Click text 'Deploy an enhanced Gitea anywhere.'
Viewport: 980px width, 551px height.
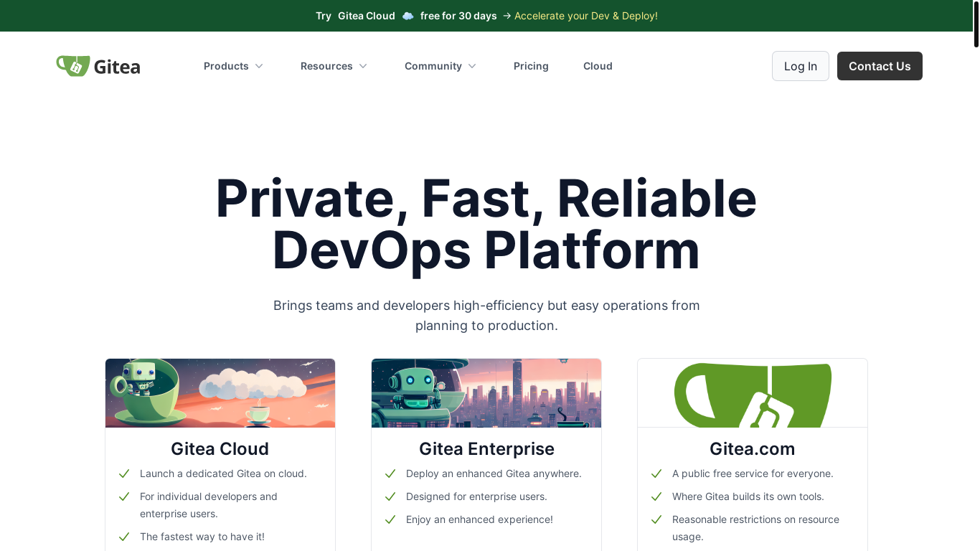click(494, 474)
